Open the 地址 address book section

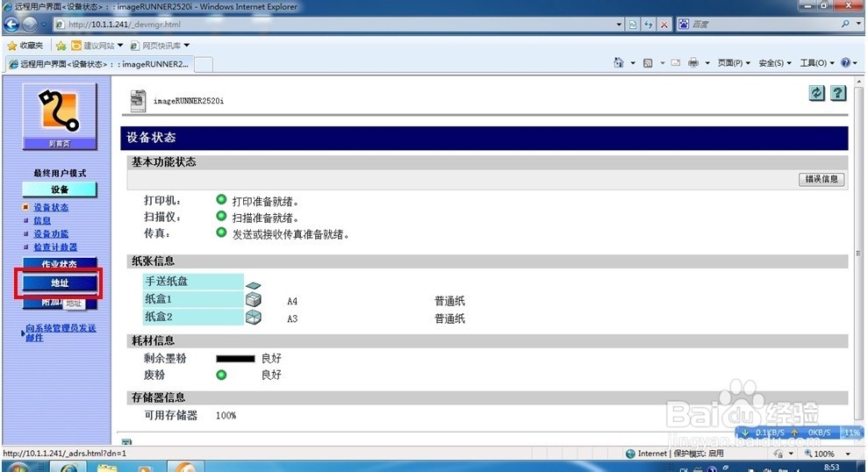[59, 282]
